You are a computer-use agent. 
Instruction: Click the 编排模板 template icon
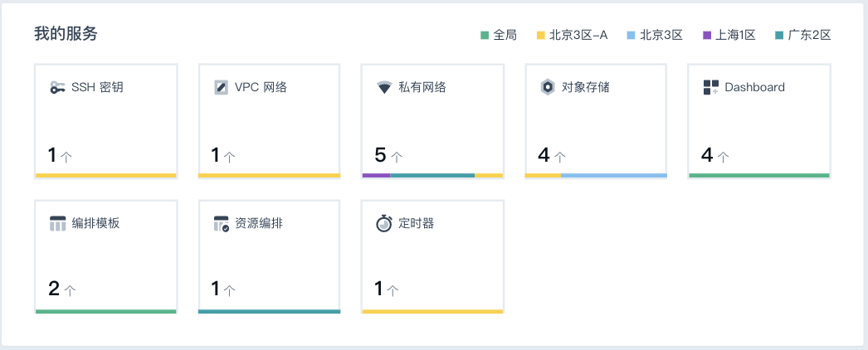click(x=58, y=223)
